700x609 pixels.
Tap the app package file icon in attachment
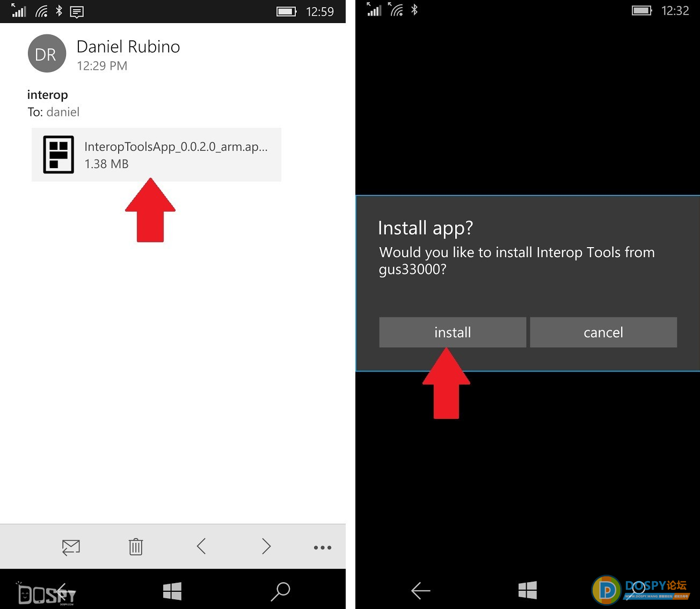tap(59, 155)
